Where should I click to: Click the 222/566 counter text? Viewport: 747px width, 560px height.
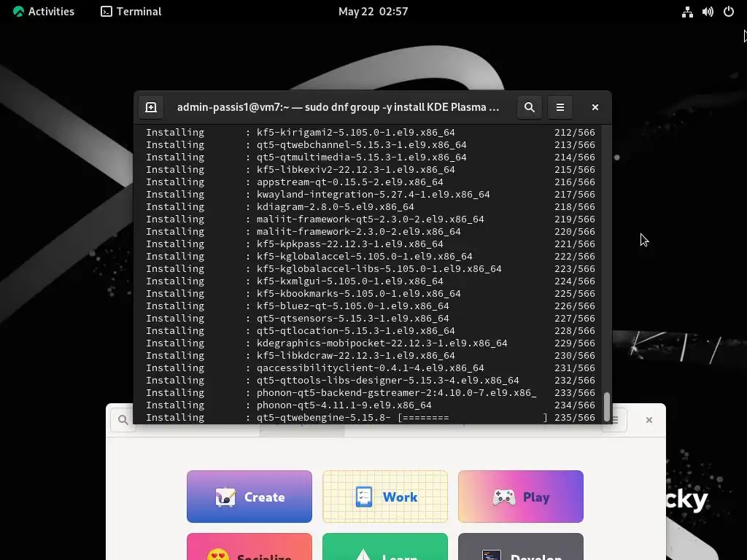(575, 256)
